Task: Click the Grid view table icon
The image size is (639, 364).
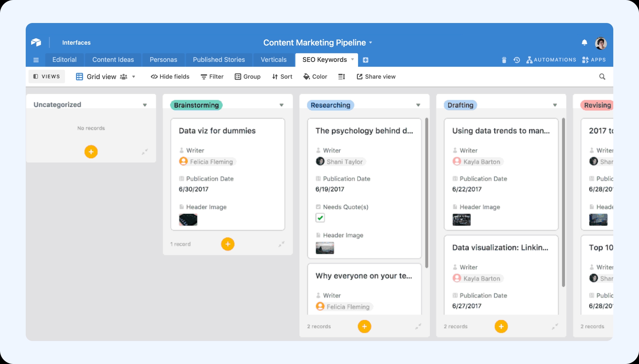Action: (80, 76)
